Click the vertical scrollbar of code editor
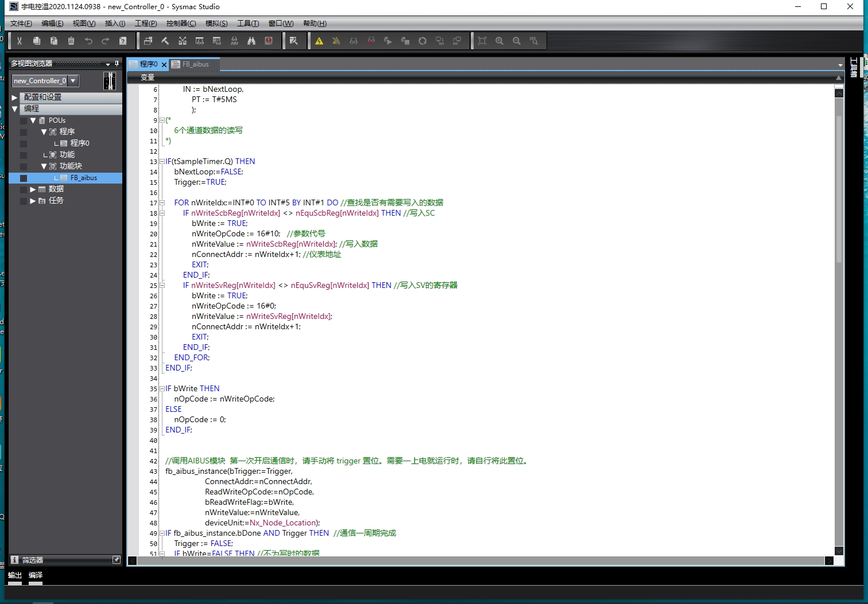 839,189
